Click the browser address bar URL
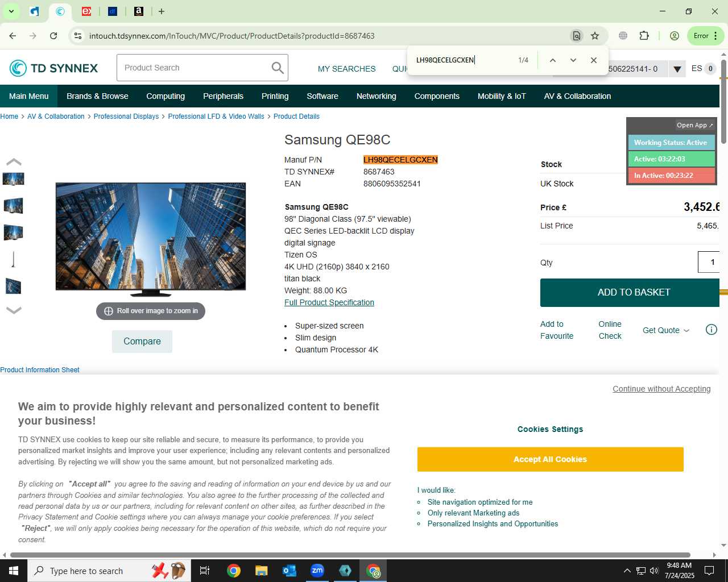The height and width of the screenshot is (582, 728). tap(231, 36)
